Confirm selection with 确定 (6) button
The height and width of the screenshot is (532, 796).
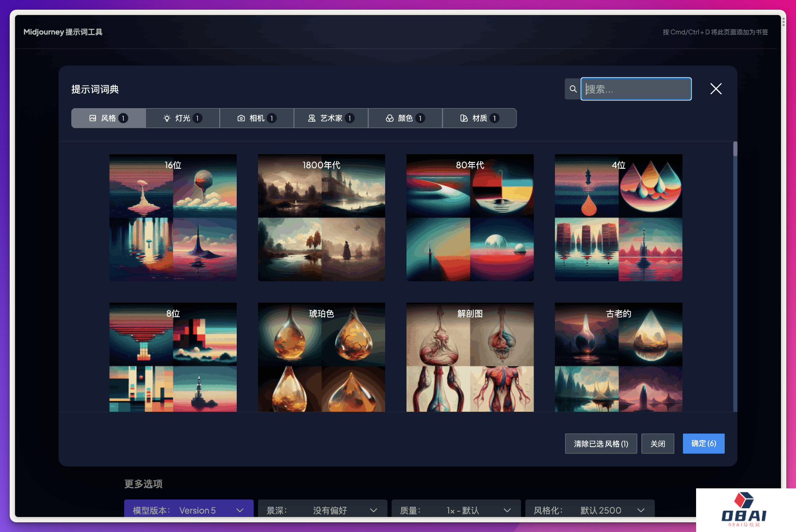pyautogui.click(x=703, y=444)
